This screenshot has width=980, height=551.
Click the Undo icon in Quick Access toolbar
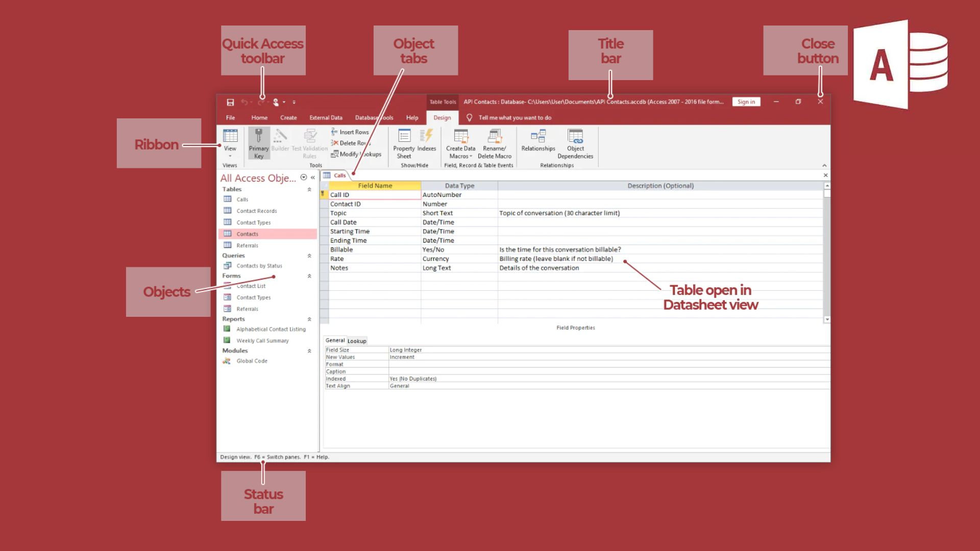(244, 102)
